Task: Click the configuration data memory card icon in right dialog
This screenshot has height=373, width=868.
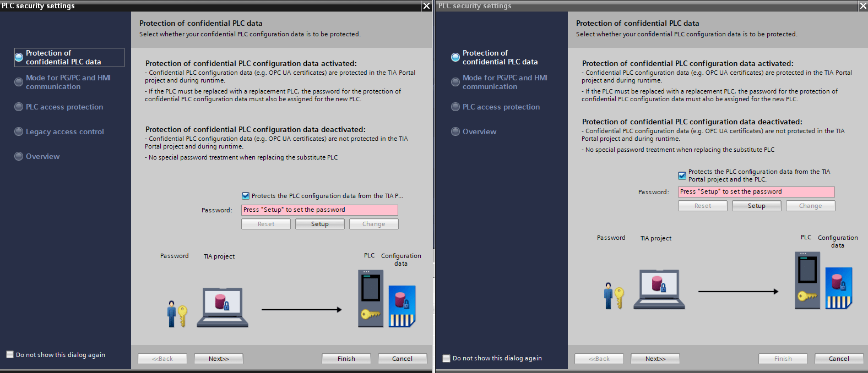Action: pos(838,288)
